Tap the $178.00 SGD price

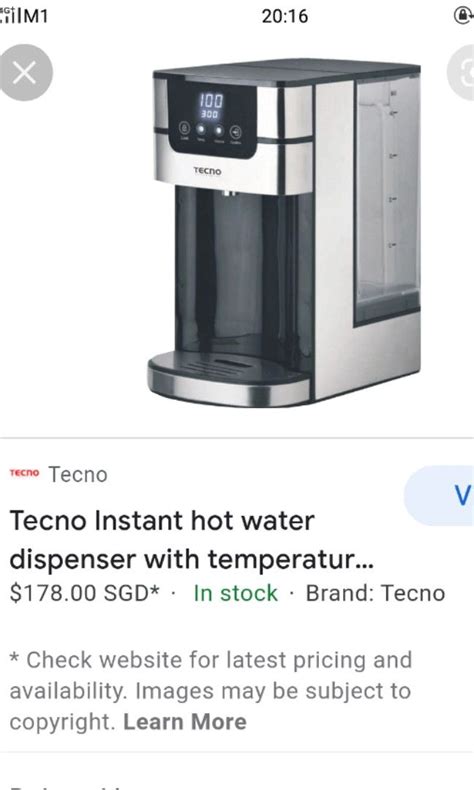85,593
